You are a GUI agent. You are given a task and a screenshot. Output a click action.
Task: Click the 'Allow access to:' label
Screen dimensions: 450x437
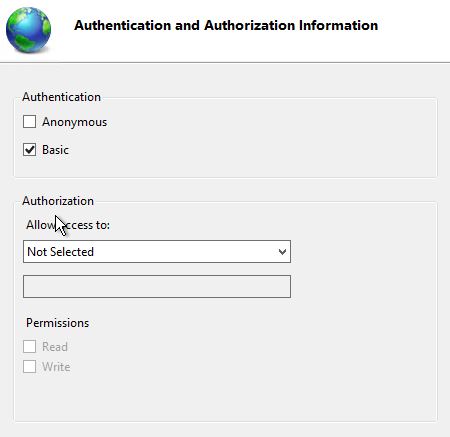pyautogui.click(x=68, y=225)
